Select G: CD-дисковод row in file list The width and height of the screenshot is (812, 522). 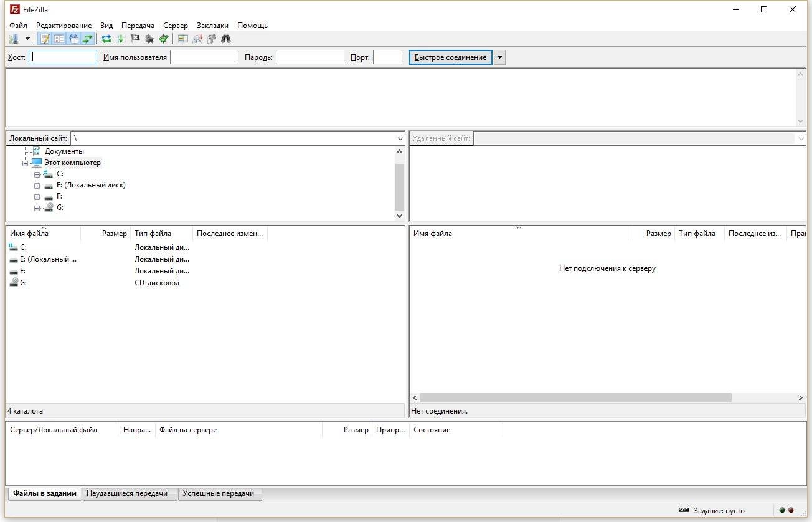(137, 283)
